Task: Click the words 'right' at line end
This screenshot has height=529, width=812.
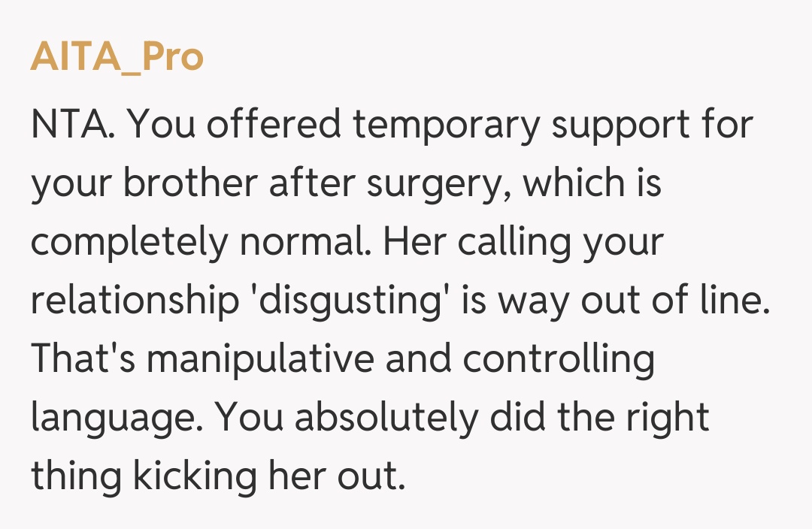Action: [667, 418]
